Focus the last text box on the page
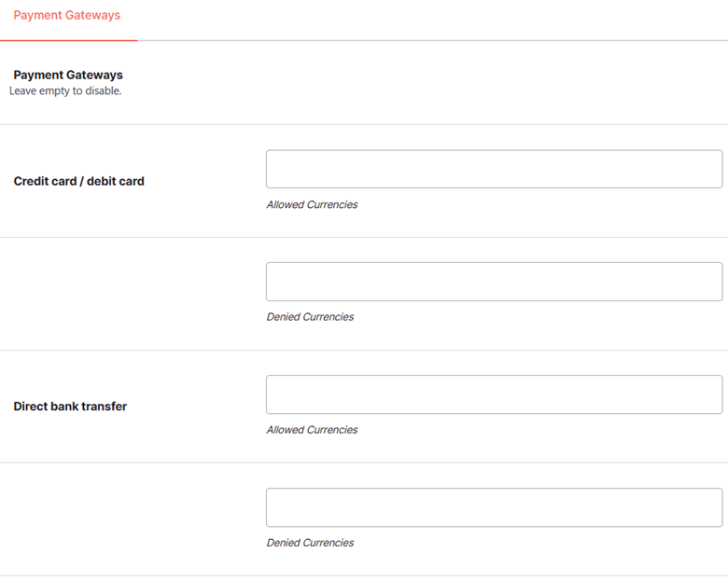 pyautogui.click(x=494, y=507)
